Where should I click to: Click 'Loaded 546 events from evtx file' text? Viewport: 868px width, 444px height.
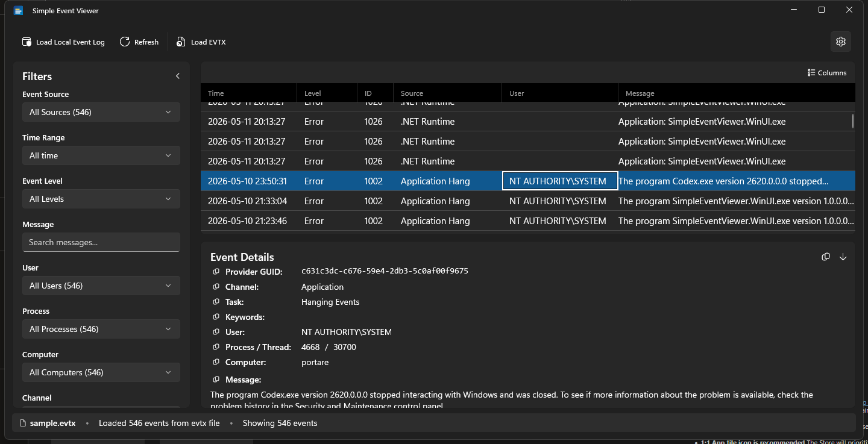tap(159, 423)
